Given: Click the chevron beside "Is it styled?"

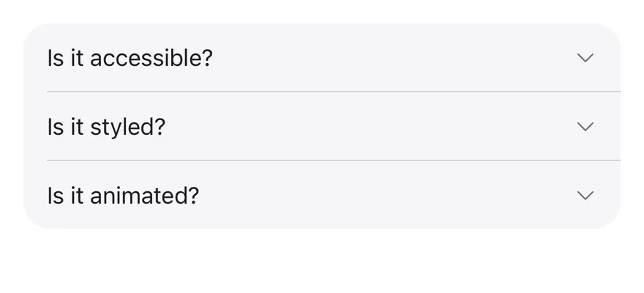Looking at the screenshot, I should (x=585, y=127).
